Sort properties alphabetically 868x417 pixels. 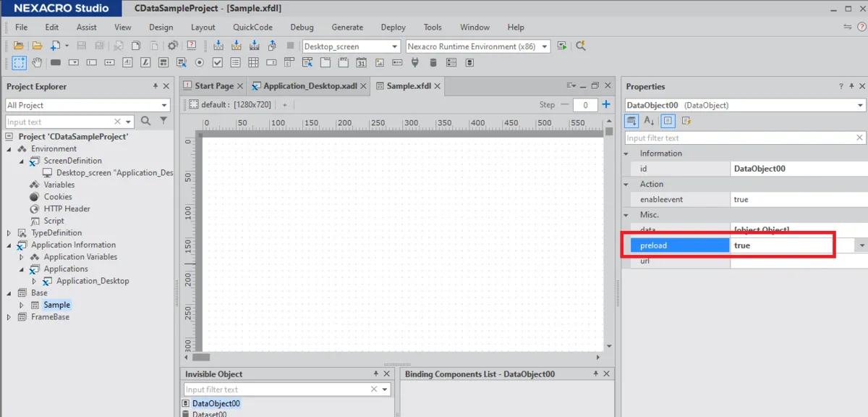pos(650,121)
